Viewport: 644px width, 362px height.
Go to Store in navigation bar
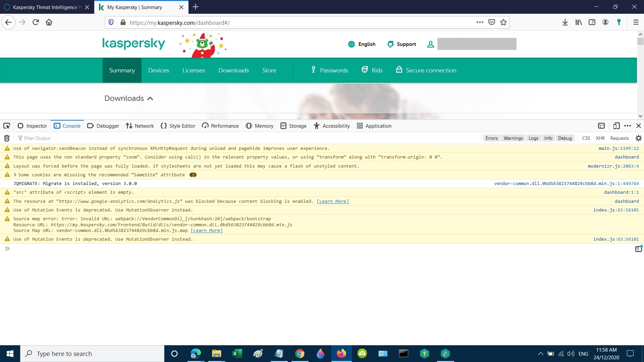coord(269,70)
